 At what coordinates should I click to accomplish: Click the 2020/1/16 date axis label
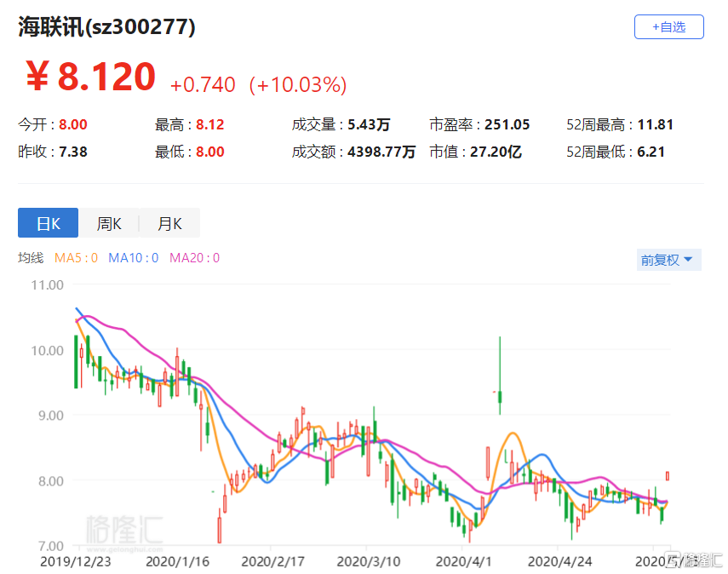[x=177, y=562]
